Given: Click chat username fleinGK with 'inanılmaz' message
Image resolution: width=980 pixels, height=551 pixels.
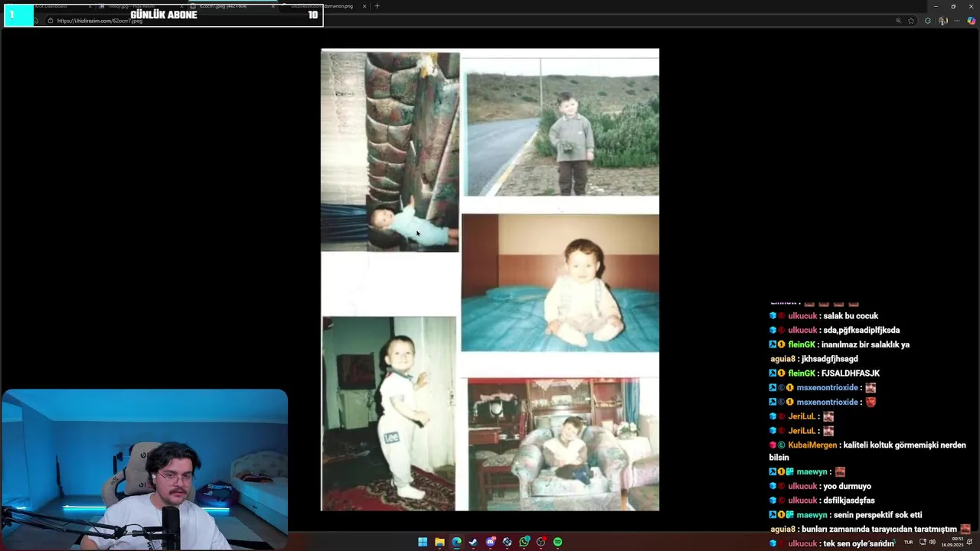Looking at the screenshot, I should [x=802, y=345].
